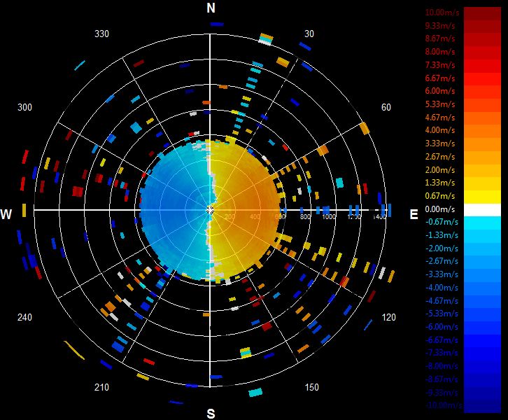Click the W compass label
The height and width of the screenshot is (420, 508).
pyautogui.click(x=6, y=214)
